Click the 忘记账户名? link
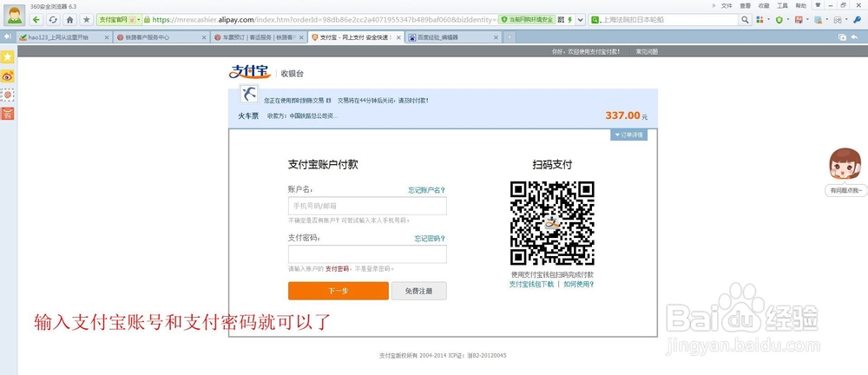 (x=427, y=190)
